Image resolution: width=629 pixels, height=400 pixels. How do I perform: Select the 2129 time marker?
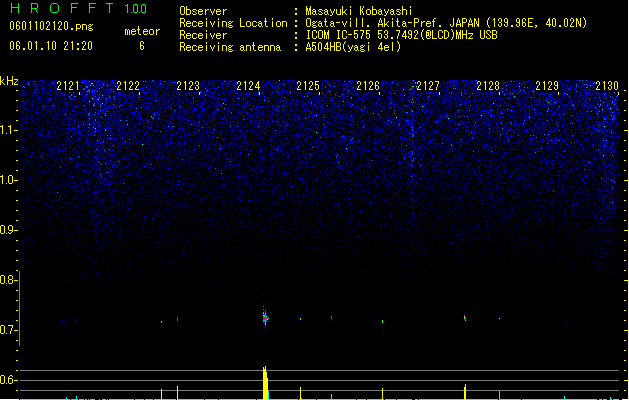coord(547,86)
